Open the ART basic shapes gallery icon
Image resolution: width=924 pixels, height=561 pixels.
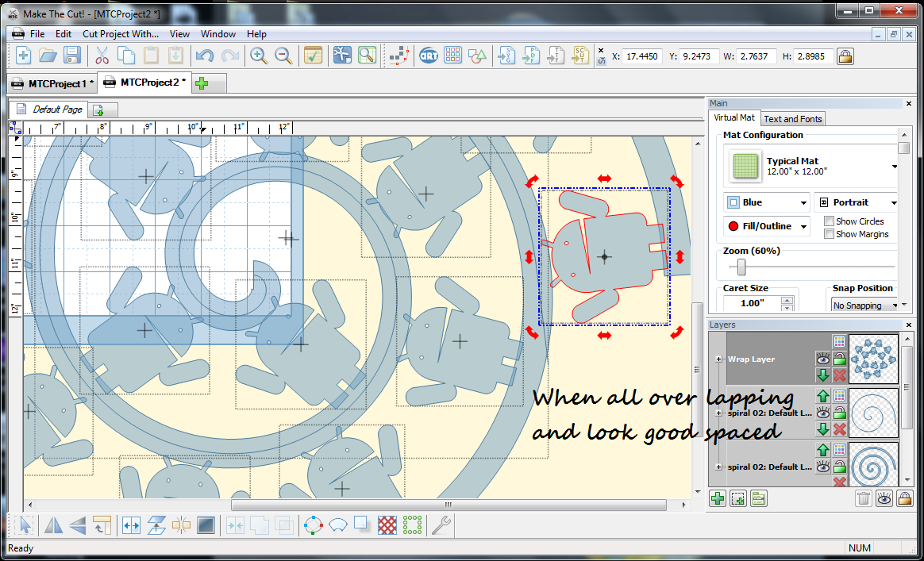(x=429, y=56)
